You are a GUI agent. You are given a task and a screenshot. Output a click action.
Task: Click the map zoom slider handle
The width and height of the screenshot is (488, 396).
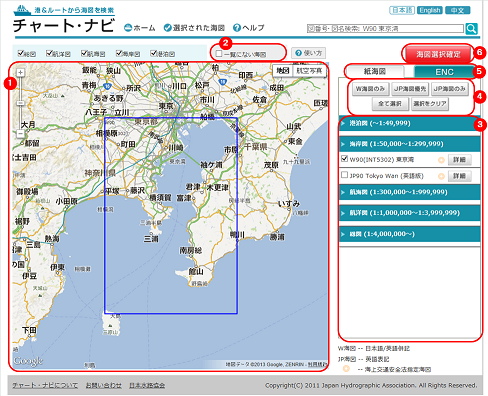tap(20, 103)
